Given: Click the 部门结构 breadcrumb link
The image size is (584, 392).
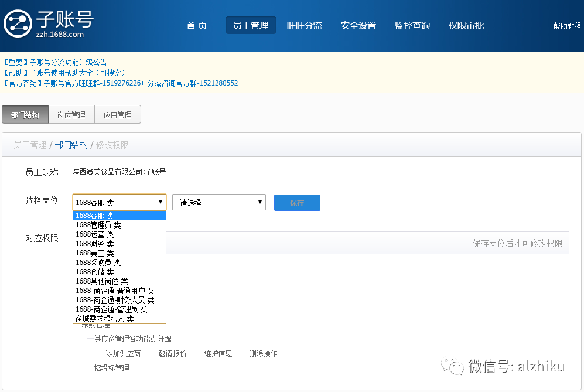Looking at the screenshot, I should click(x=71, y=145).
